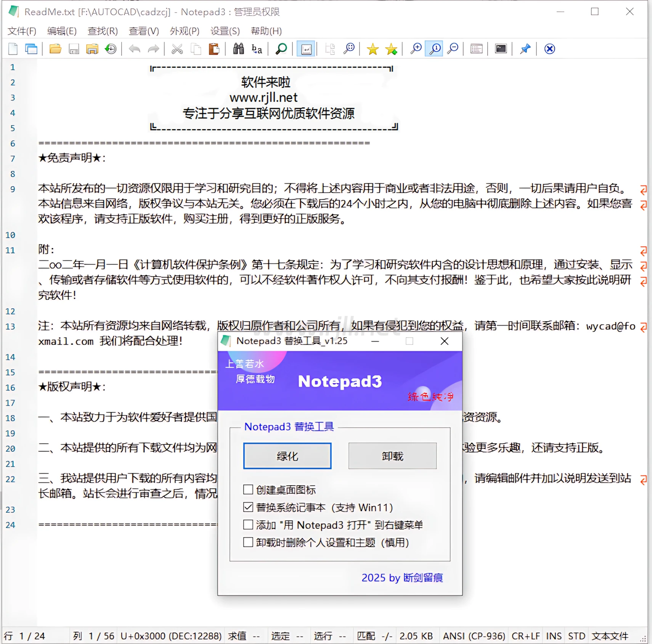Open the Find binoculars tool
This screenshot has width=652, height=644.
coord(238,49)
